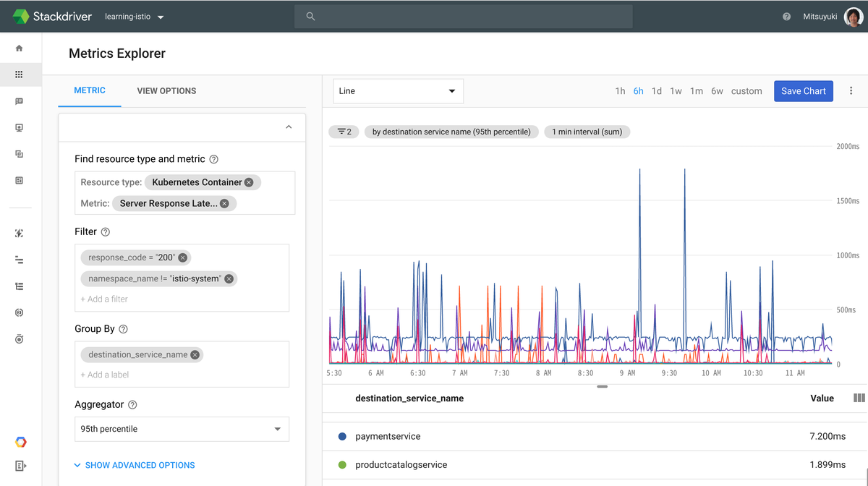Click the search magnifier icon
The width and height of the screenshot is (868, 486).
pos(310,16)
